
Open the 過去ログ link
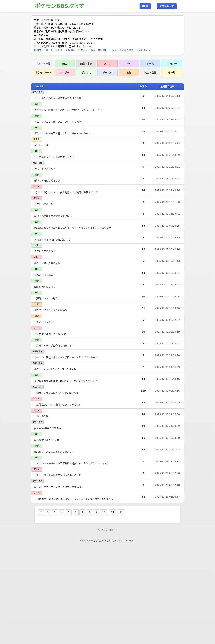(x=83, y=50)
